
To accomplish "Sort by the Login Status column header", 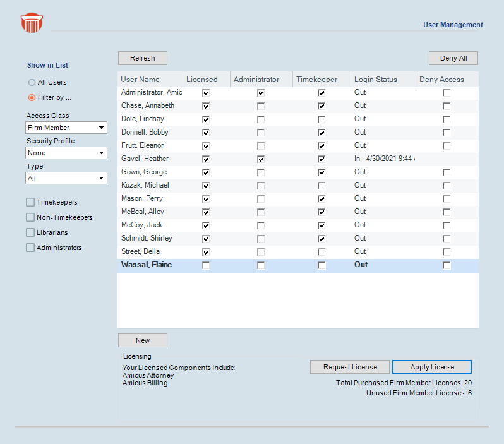I will (x=383, y=80).
